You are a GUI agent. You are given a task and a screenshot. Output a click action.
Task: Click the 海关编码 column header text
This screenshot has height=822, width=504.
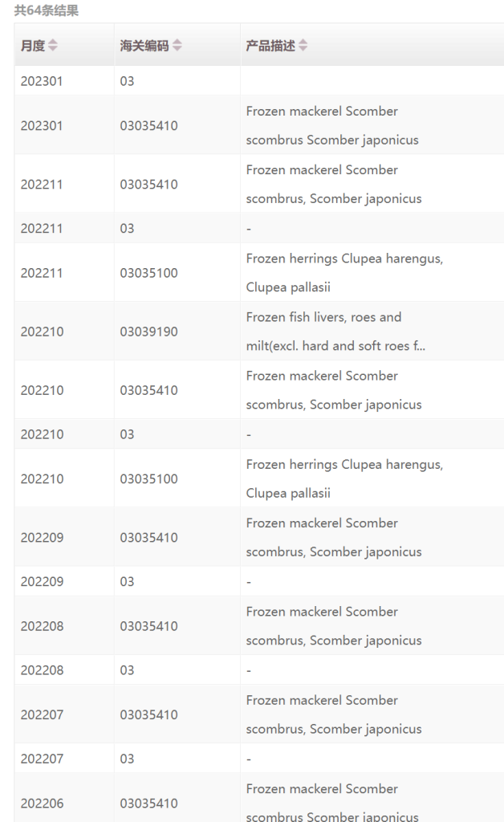144,46
